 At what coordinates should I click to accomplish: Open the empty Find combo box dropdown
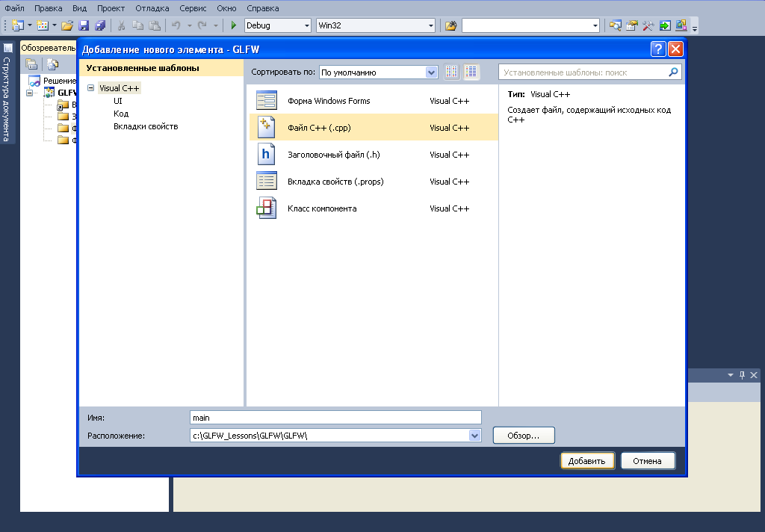pos(595,25)
